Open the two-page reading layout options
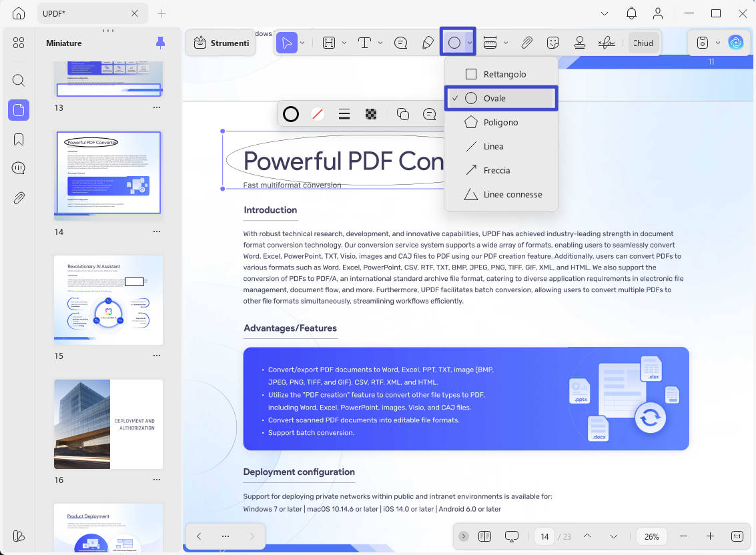This screenshot has height=555, width=756. click(484, 536)
